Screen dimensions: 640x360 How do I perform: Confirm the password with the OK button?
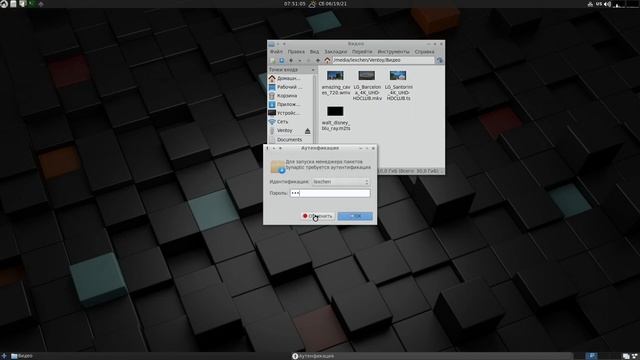click(355, 216)
